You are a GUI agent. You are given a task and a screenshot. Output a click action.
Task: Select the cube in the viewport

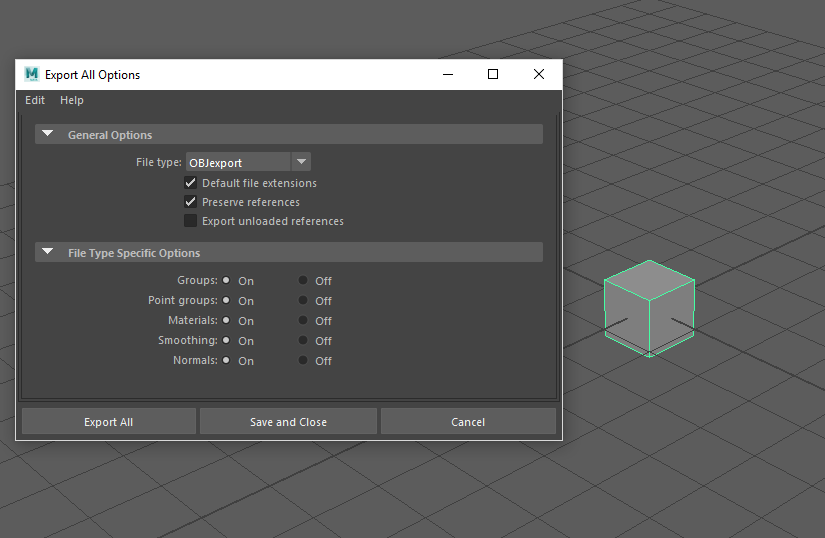point(649,309)
